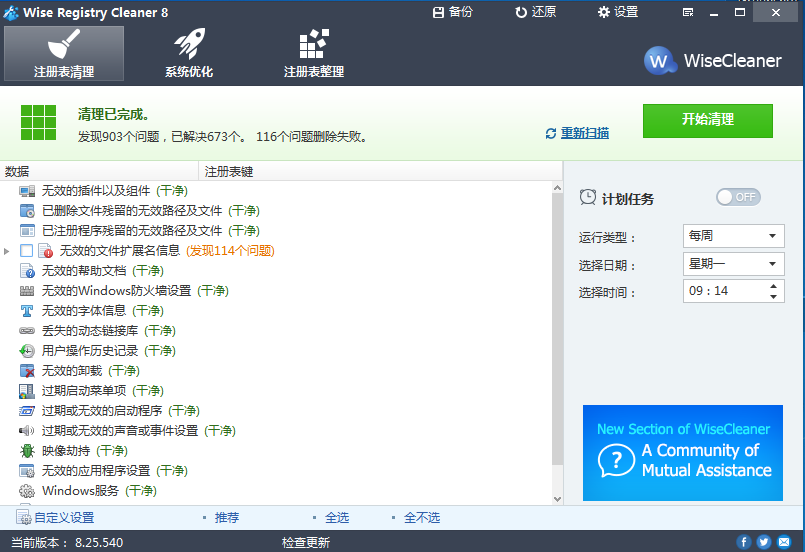Click the 自定义设置 gear-page icon
The height and width of the screenshot is (552, 805).
[x=24, y=518]
